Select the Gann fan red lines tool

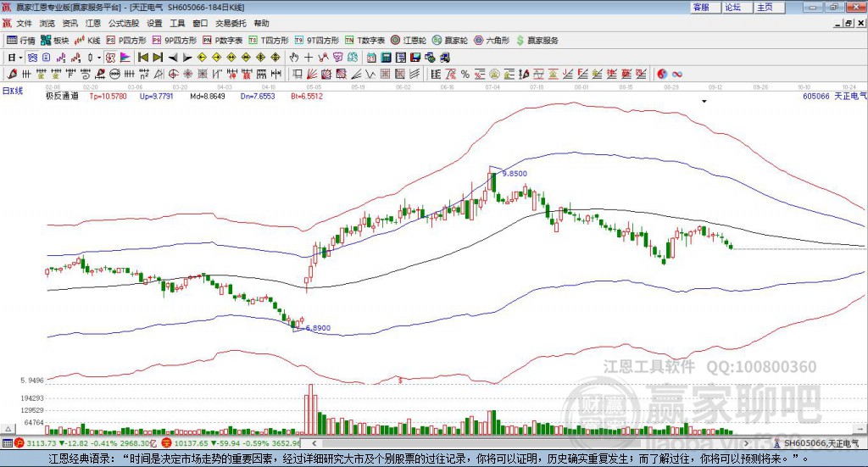(312, 74)
